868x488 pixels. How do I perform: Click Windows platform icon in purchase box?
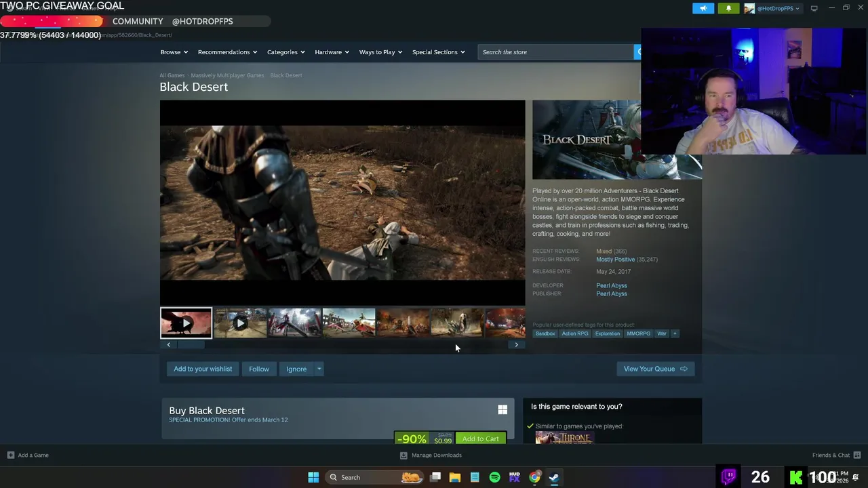pyautogui.click(x=502, y=409)
